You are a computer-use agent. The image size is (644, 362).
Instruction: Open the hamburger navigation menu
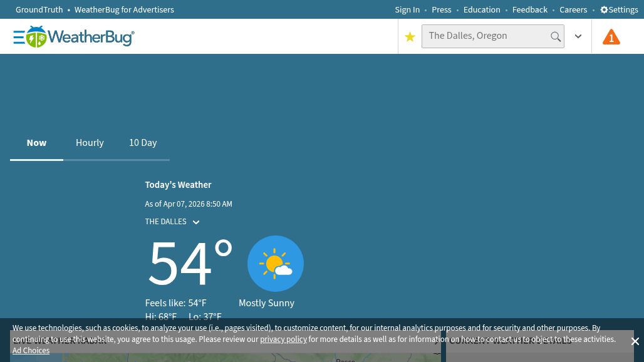coord(19,38)
